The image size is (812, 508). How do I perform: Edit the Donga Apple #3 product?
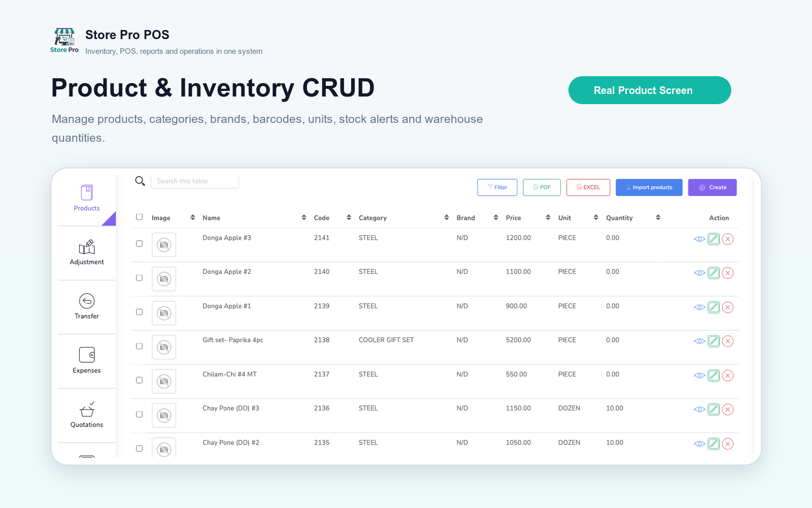(x=714, y=239)
